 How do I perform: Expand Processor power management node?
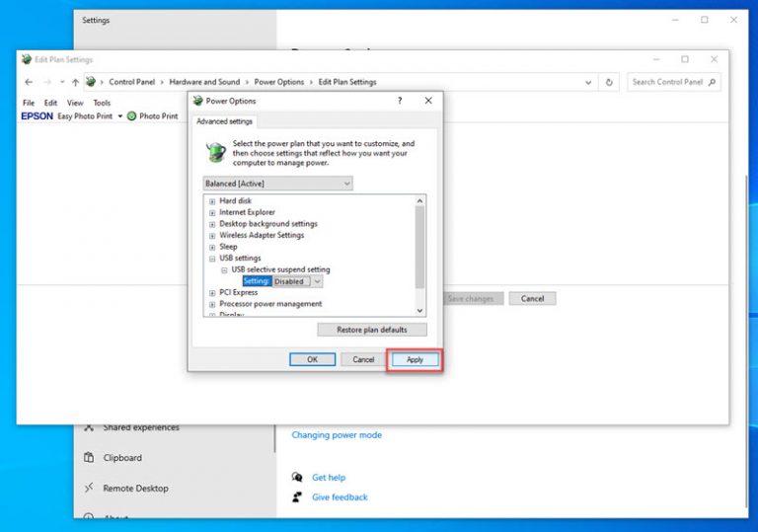coord(212,305)
